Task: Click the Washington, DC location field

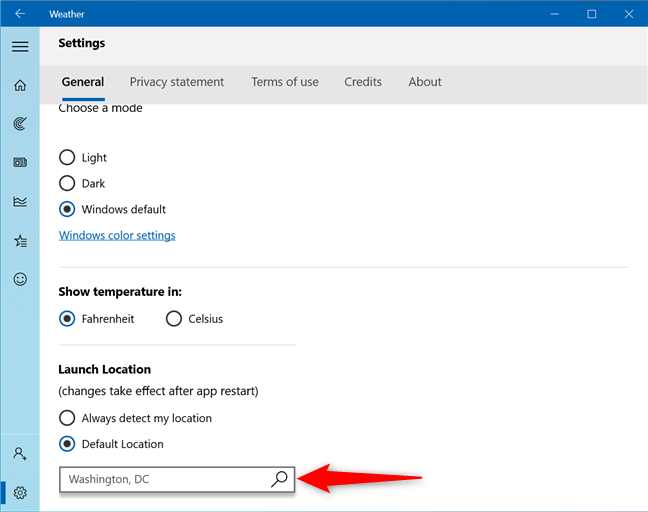Action: (x=160, y=479)
